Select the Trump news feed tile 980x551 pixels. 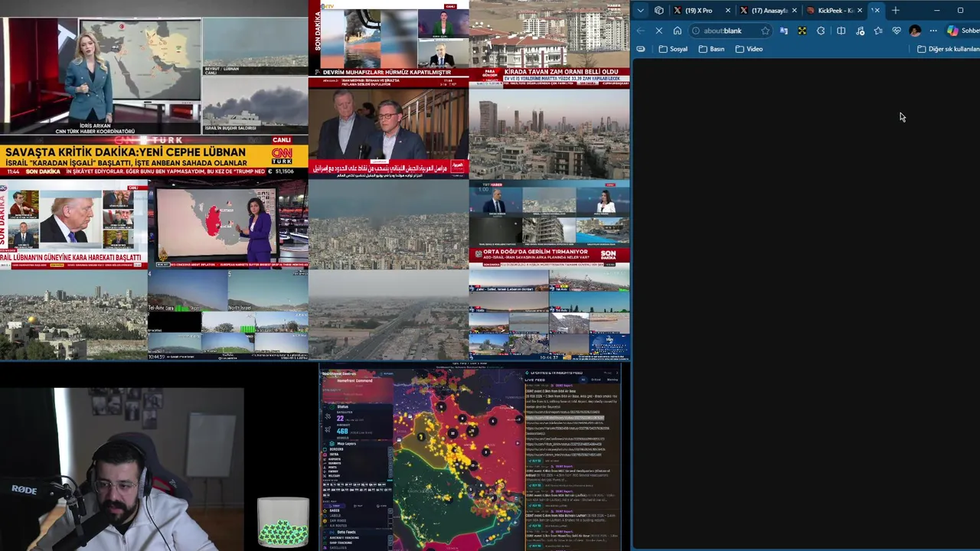[73, 224]
